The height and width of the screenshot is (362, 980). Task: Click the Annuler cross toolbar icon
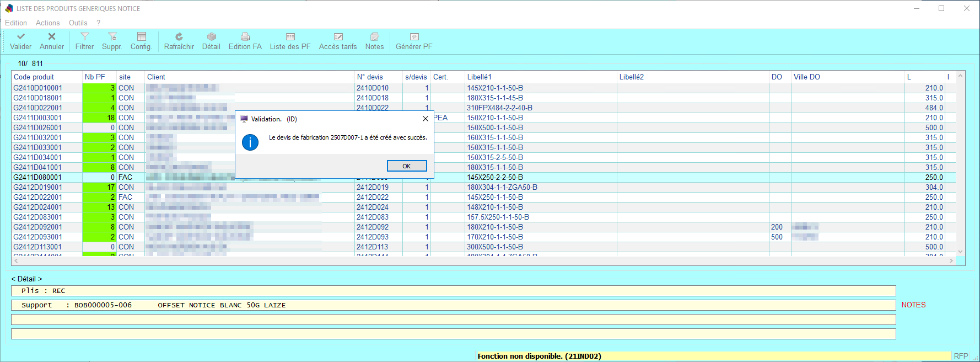click(x=52, y=36)
